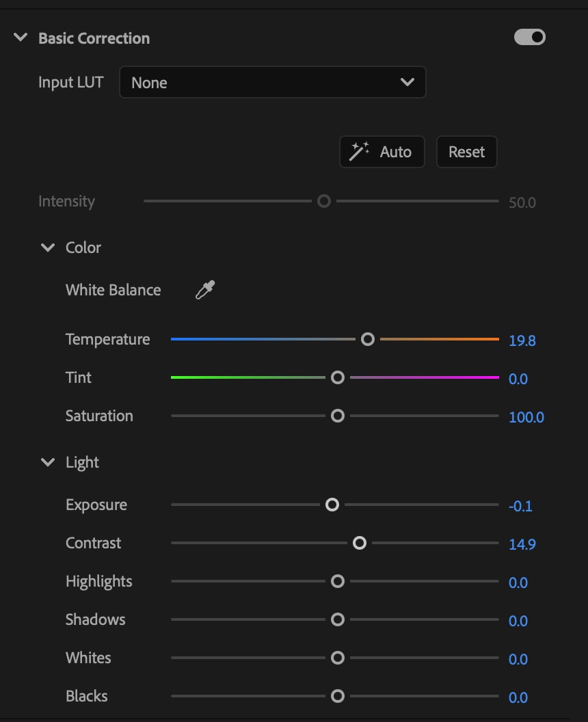Click the Saturation slider handle
The width and height of the screenshot is (588, 722).
coord(338,416)
